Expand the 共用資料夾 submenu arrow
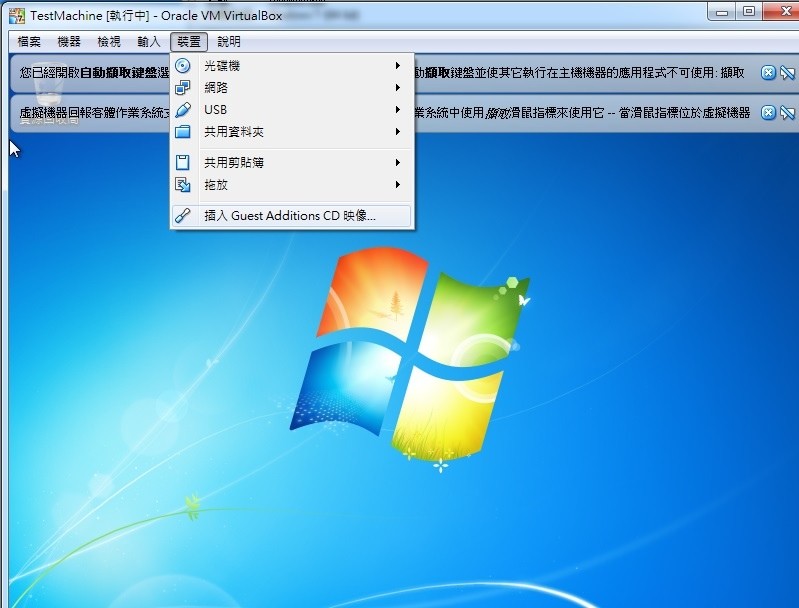Viewport: 799px width, 608px height. (397, 132)
